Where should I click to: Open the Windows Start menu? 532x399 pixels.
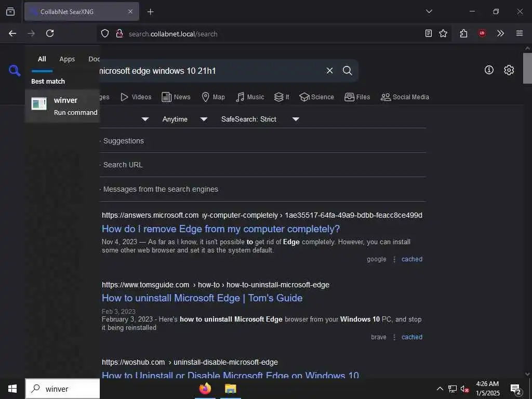[12, 389]
